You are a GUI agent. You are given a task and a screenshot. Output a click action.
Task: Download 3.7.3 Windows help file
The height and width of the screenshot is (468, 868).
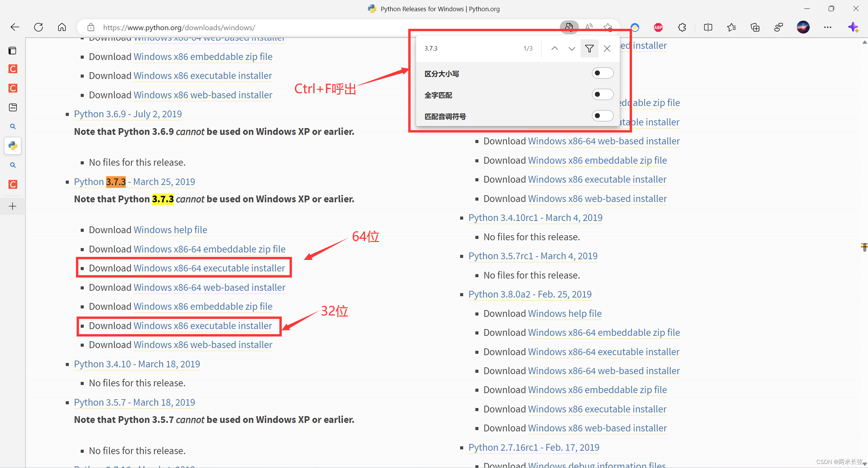pyautogui.click(x=170, y=230)
